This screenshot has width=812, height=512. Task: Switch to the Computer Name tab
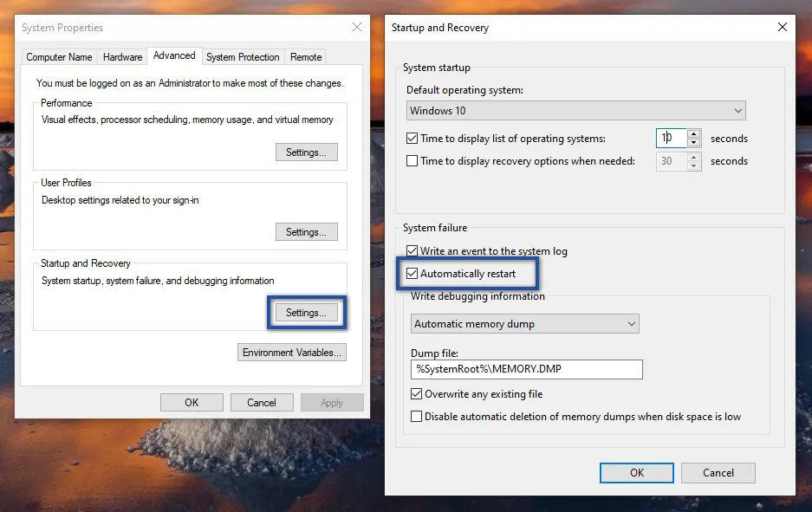(x=58, y=56)
